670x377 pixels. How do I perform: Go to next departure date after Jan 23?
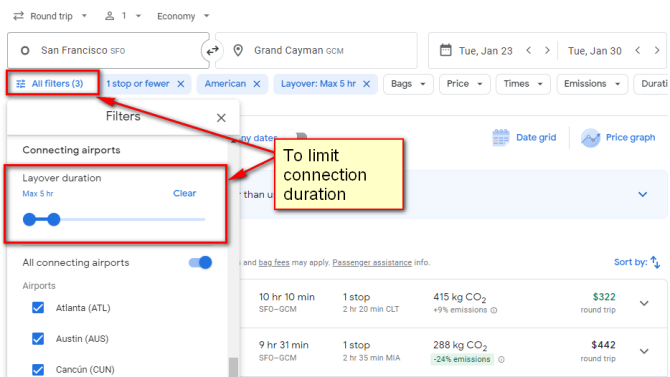tap(547, 50)
